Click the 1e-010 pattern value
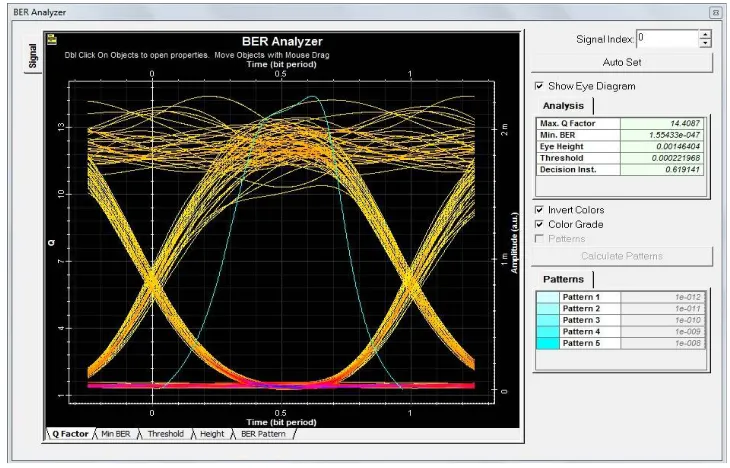 pyautogui.click(x=663, y=320)
